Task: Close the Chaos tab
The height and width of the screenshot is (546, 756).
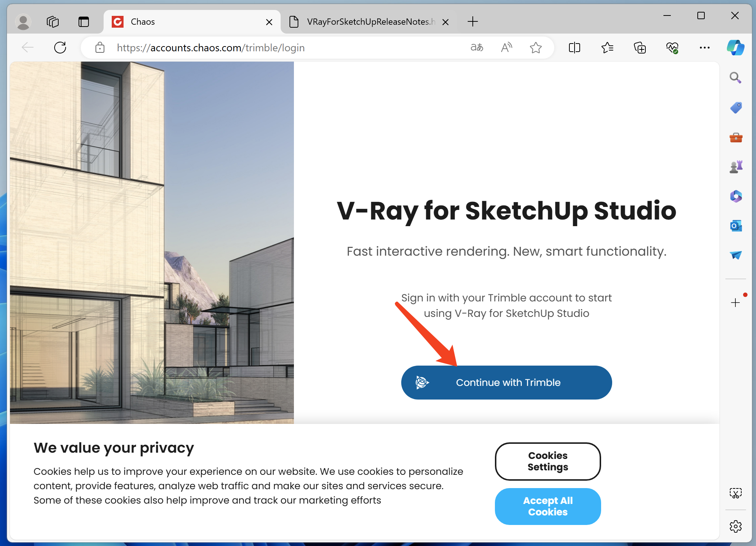Action: pos(269,22)
